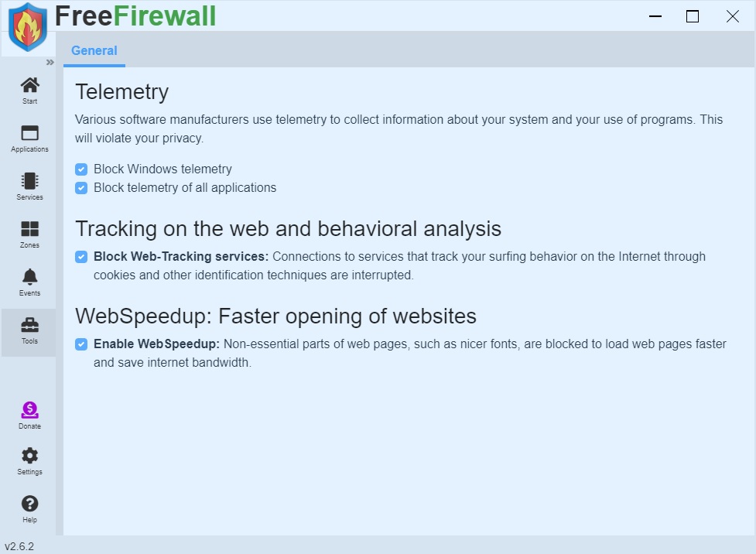Select the Tools toolbox icon
This screenshot has height=554, width=756.
tap(29, 325)
